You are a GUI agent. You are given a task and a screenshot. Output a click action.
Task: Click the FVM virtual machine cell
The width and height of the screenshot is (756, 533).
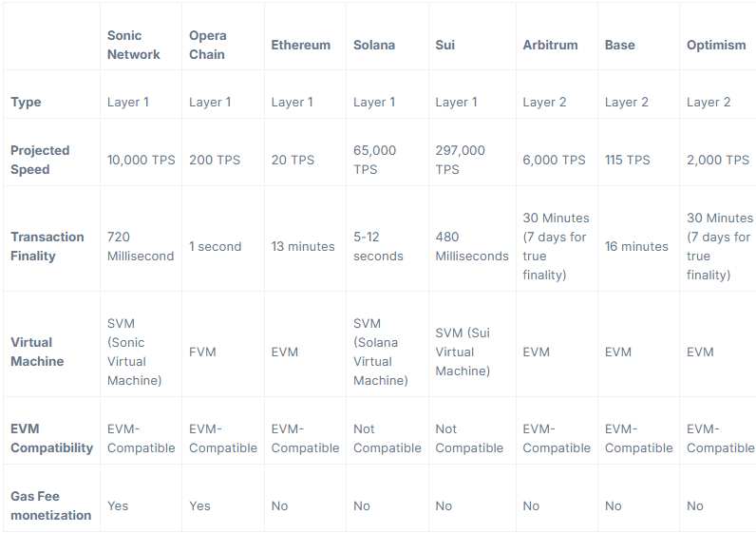pyautogui.click(x=202, y=352)
